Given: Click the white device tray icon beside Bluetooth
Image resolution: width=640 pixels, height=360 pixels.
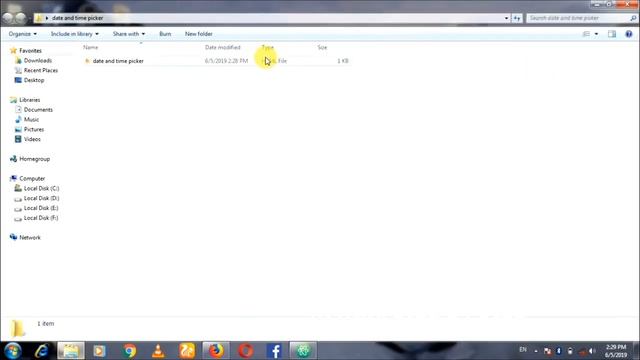Looking at the screenshot, I should pyautogui.click(x=570, y=351).
